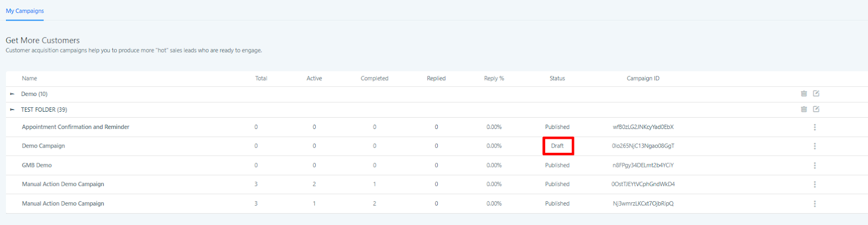
Task: Open the GMB Demo campaign
Action: point(37,165)
